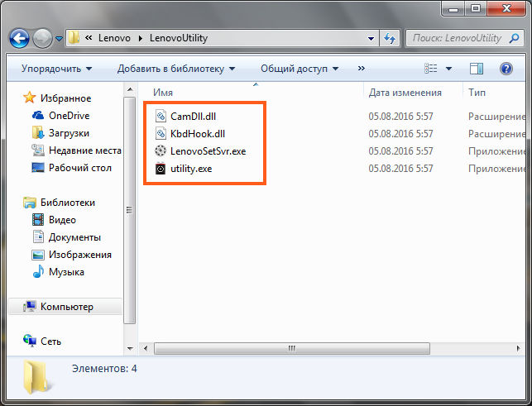Click the LenovoSetSvr.exe file name
This screenshot has height=406, width=532.
(x=208, y=151)
